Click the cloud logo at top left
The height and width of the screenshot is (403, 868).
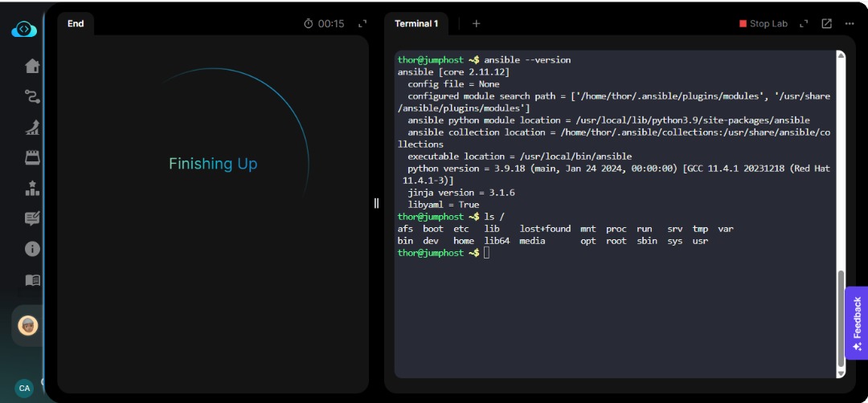pyautogui.click(x=24, y=29)
